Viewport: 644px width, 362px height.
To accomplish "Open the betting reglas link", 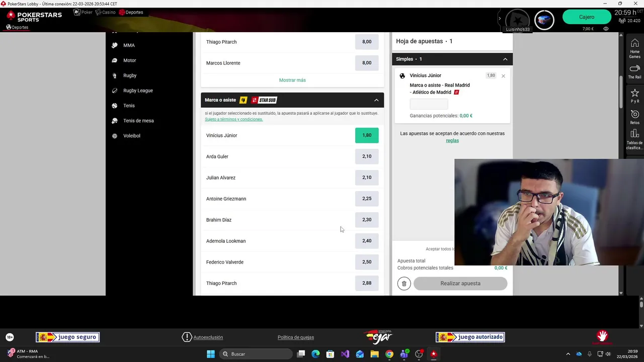I will [452, 140].
